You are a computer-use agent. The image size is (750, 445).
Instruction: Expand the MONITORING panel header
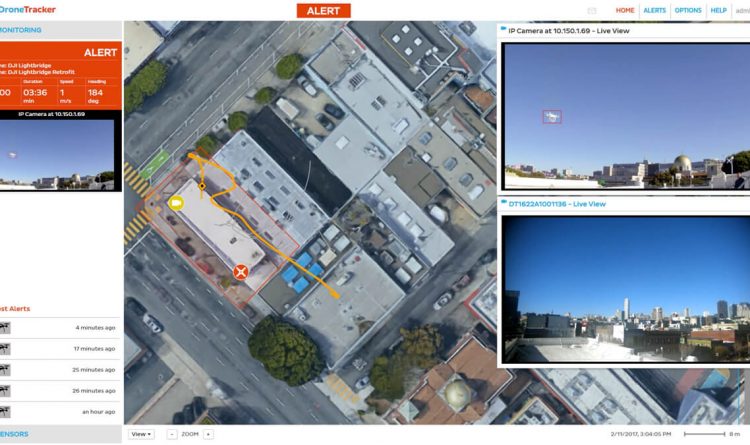(61, 30)
